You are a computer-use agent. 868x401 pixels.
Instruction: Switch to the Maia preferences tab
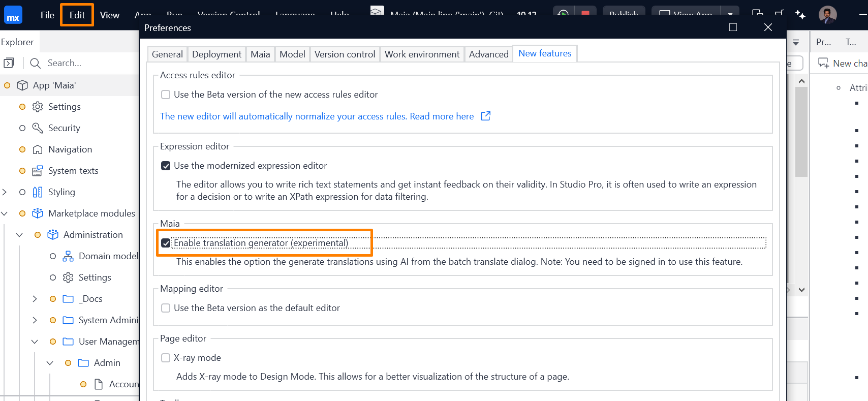tap(260, 54)
